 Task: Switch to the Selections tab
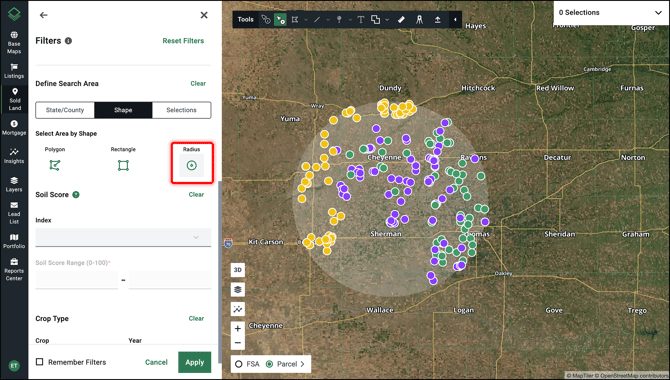pyautogui.click(x=181, y=110)
